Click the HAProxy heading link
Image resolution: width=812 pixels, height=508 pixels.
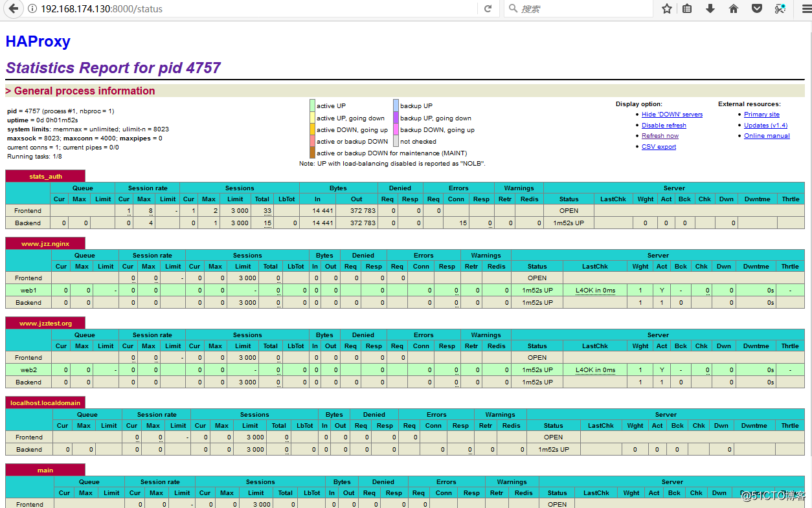click(38, 41)
